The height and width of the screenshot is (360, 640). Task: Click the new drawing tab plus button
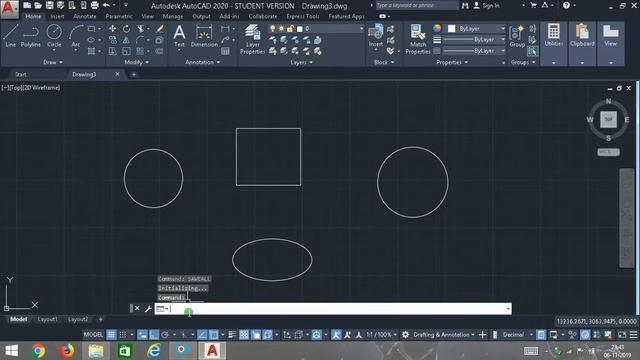pos(133,74)
